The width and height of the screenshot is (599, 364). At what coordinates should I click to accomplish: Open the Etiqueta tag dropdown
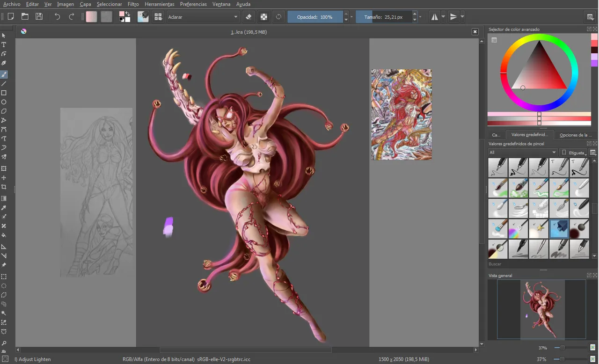574,153
